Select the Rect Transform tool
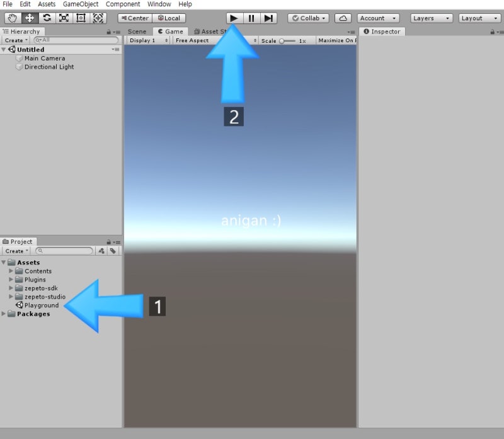 (81, 18)
